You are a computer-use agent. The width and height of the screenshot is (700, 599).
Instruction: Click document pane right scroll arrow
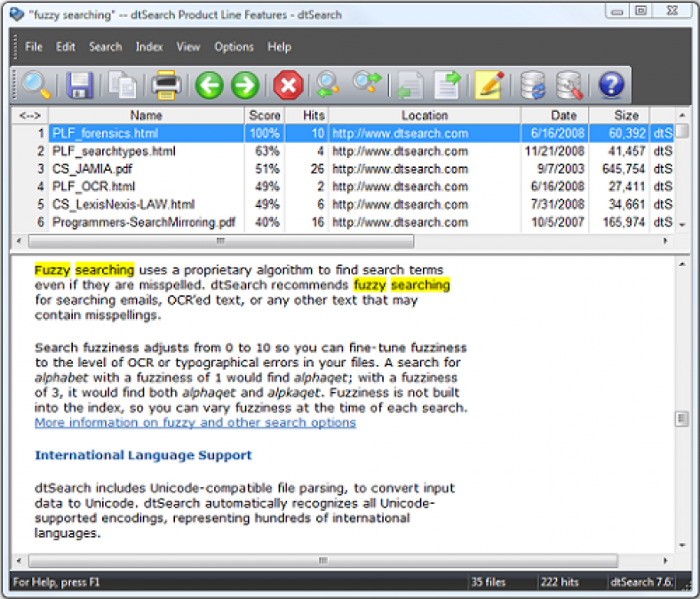665,560
